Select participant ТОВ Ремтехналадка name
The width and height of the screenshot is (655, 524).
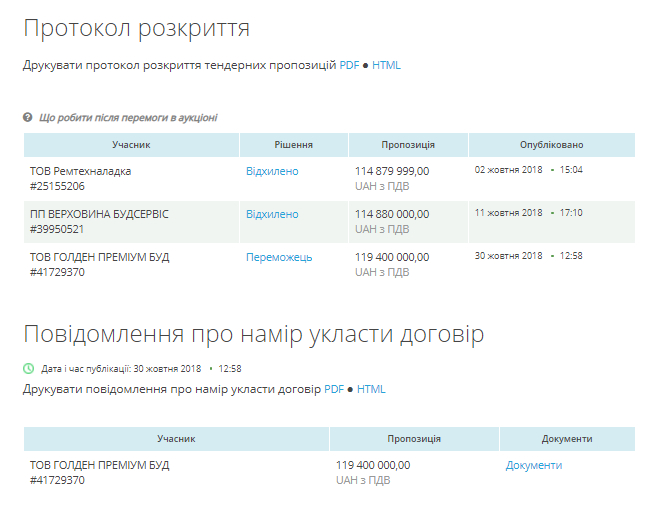[80, 171]
